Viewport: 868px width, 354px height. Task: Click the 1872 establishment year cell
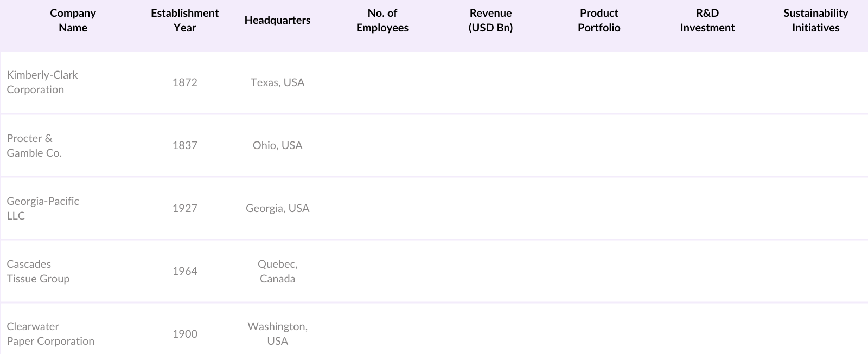(184, 82)
